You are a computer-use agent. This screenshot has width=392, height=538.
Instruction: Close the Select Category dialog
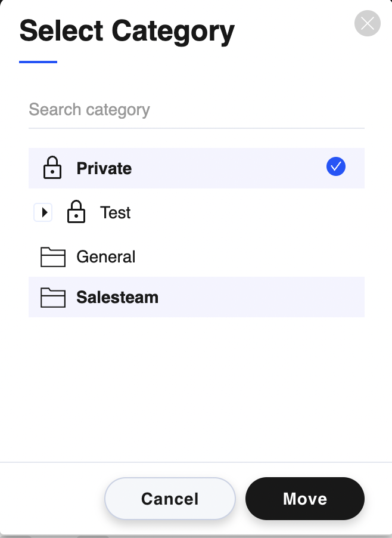(367, 24)
